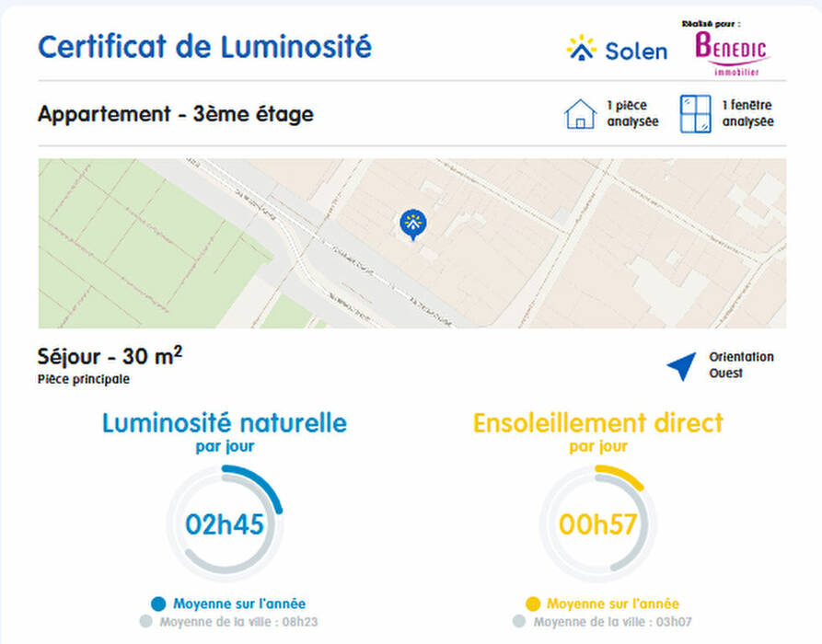Click the blue location pin on map

412,223
